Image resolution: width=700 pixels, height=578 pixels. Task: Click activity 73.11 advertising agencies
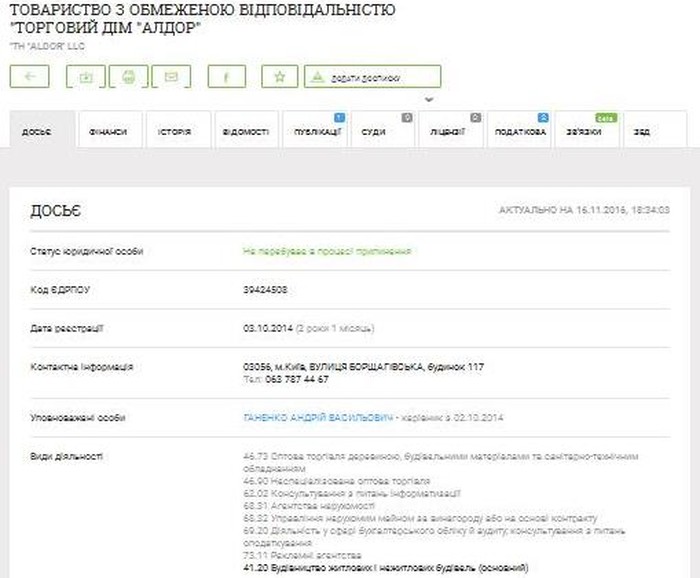[302, 555]
